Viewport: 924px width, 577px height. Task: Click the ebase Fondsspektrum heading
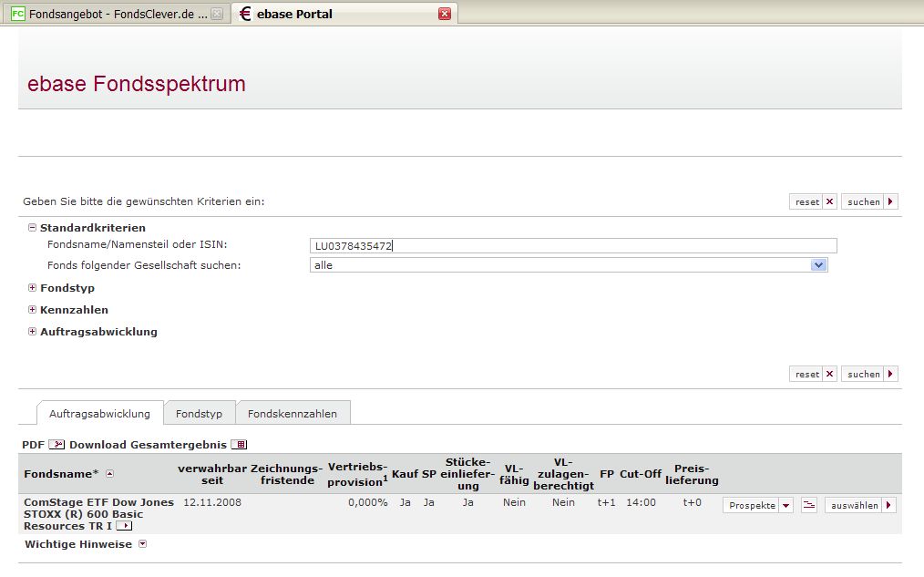136,84
